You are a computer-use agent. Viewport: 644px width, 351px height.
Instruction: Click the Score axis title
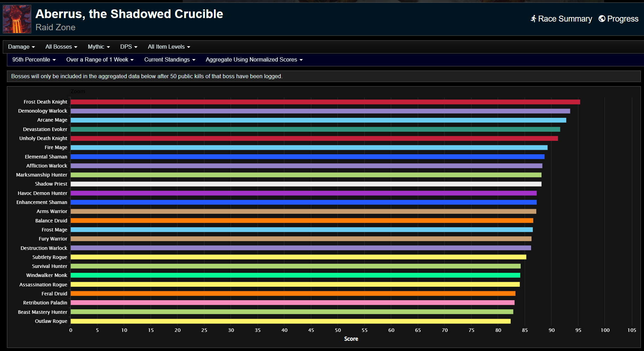[x=351, y=339]
